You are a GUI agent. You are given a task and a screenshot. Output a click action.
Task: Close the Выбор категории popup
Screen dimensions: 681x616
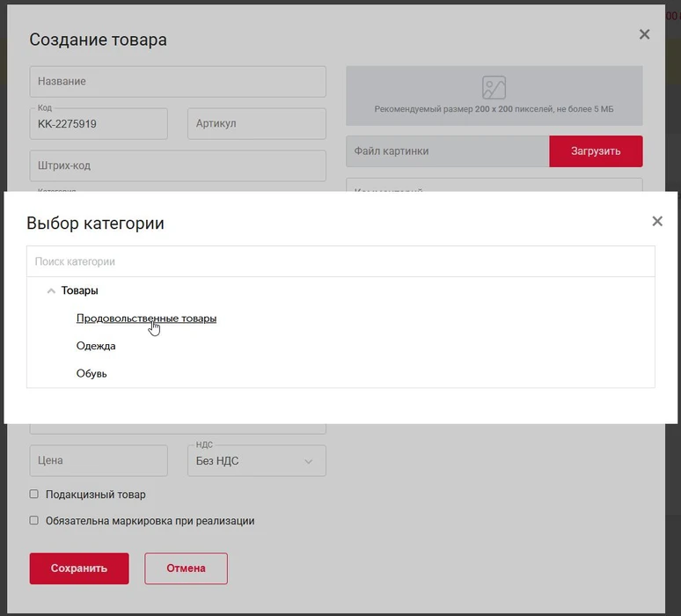656,222
